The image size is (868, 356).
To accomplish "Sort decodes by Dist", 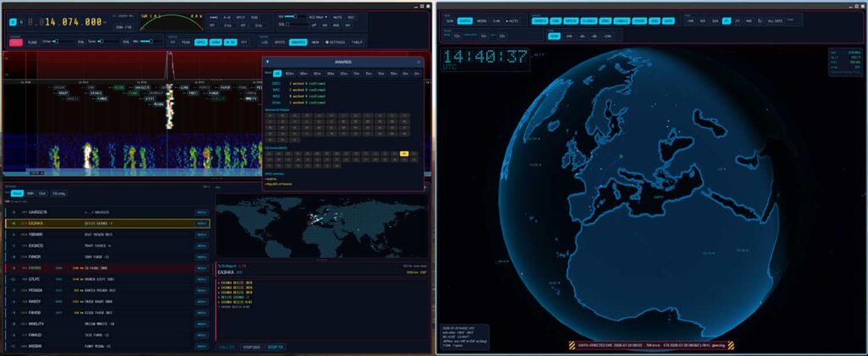I will [42, 193].
